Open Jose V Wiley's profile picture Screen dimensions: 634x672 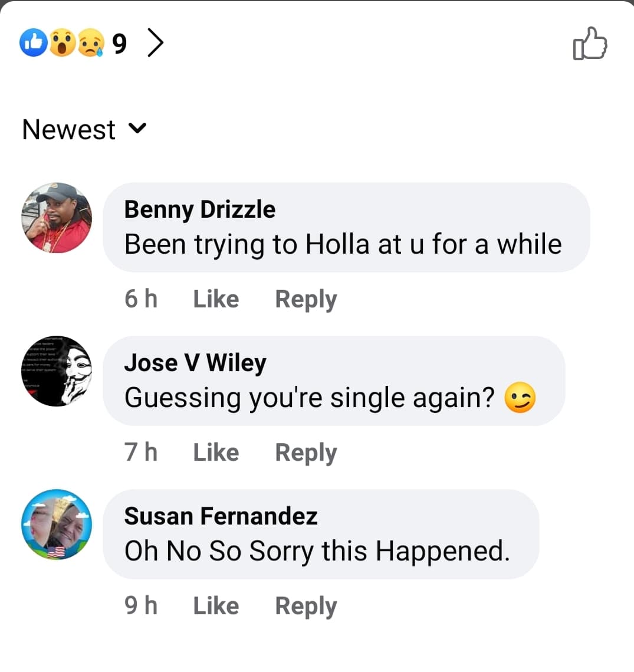pyautogui.click(x=57, y=371)
